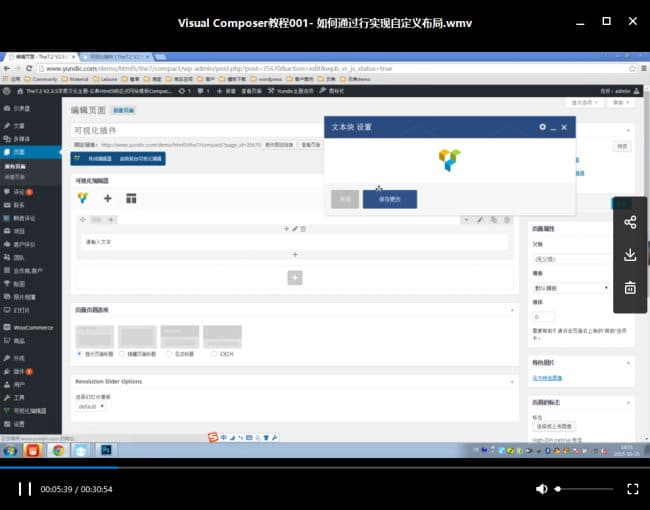Select the third header radio option
This screenshot has width=650, height=510.
[169, 354]
